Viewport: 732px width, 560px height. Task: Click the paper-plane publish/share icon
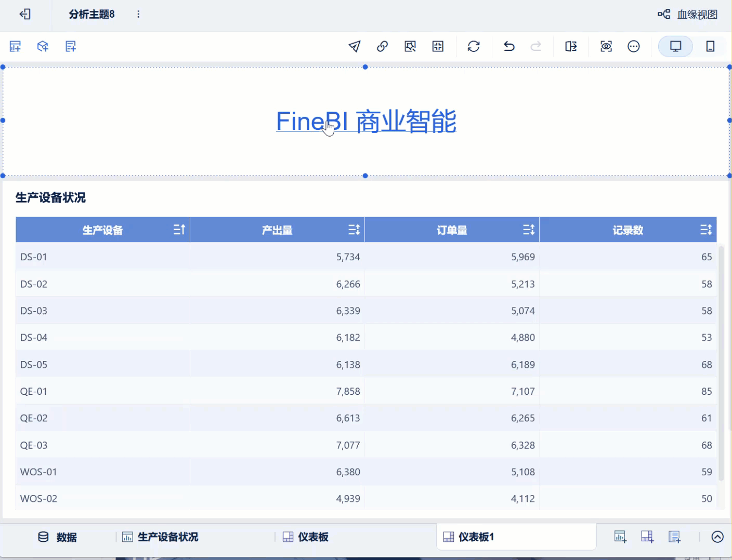(355, 46)
